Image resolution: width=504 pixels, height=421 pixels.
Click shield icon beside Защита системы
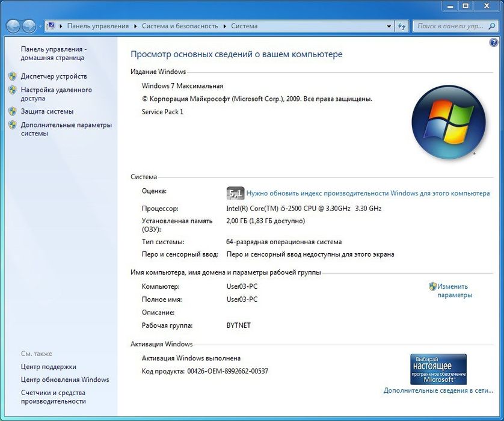click(13, 111)
